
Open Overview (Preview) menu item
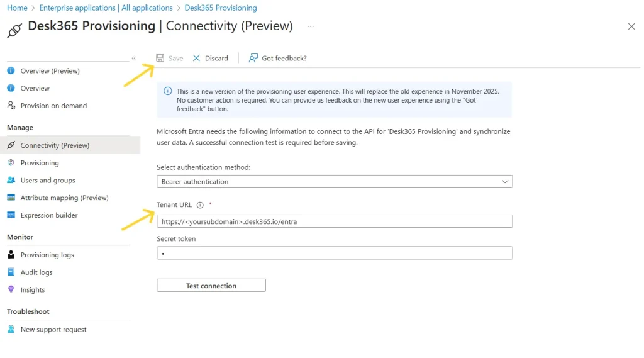(x=50, y=70)
